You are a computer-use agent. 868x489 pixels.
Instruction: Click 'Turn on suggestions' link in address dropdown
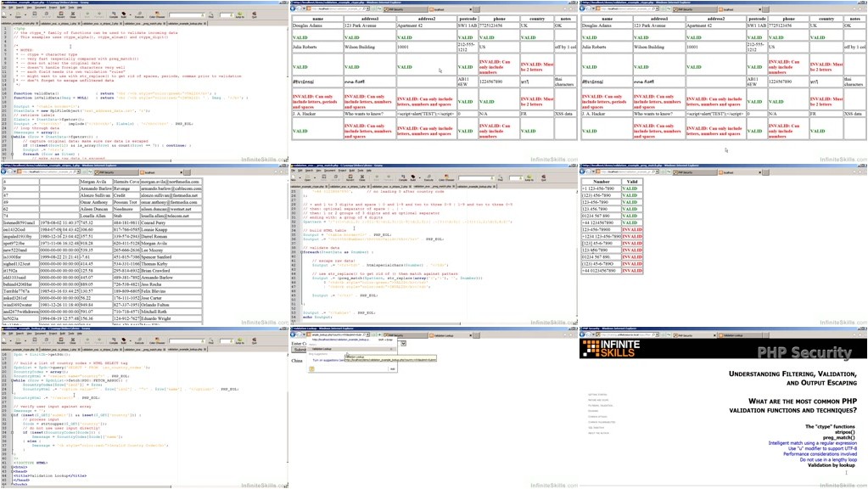tap(328, 360)
